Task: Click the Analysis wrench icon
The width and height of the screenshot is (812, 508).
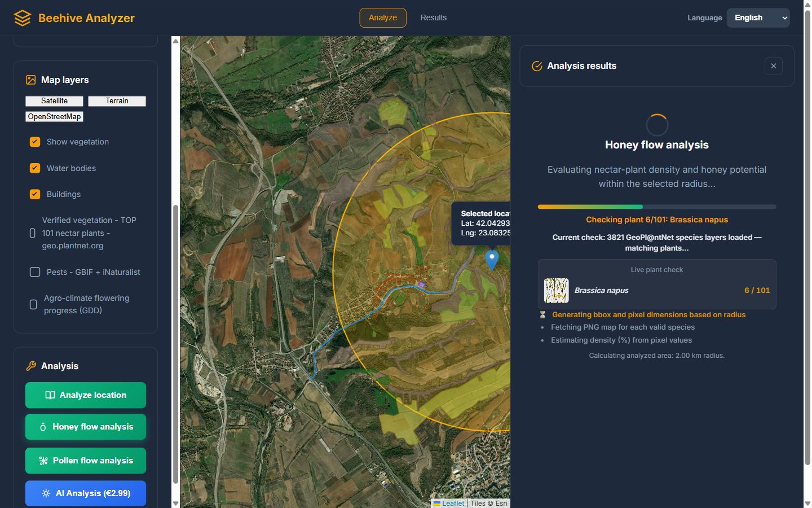Action: point(31,366)
